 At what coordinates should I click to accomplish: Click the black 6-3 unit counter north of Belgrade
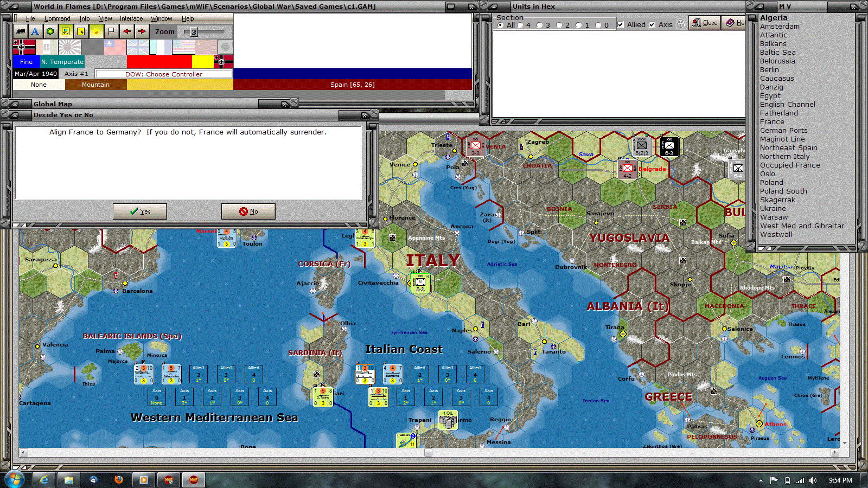(x=669, y=146)
